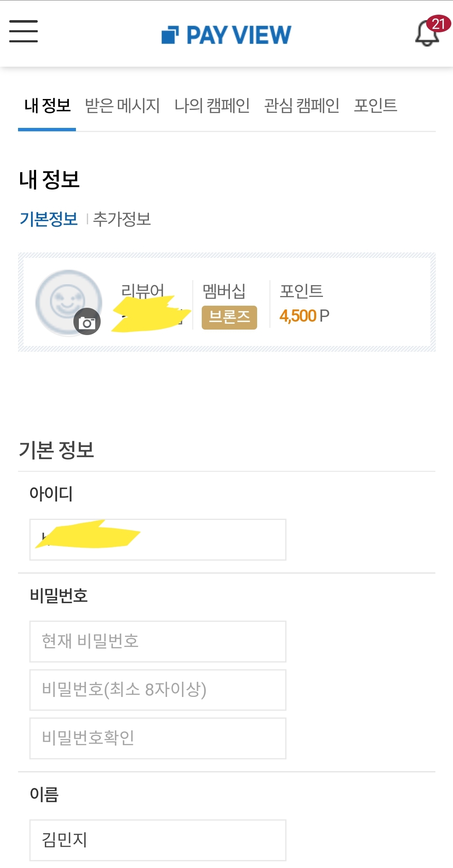Open the notification bell
Screen dimensions: 453x868
tap(427, 34)
